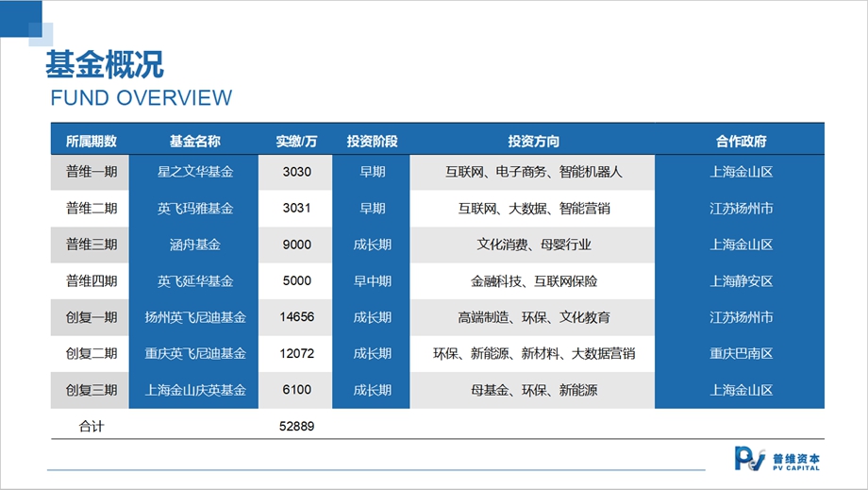Screen dimensions: 868x490
Task: Click 成长期 stage in 涵舟基金 row
Action: pyautogui.click(x=372, y=245)
